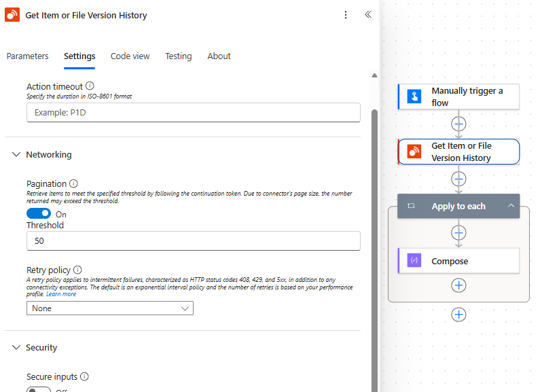Select the Compose action card
The height and width of the screenshot is (392, 542).
458,261
